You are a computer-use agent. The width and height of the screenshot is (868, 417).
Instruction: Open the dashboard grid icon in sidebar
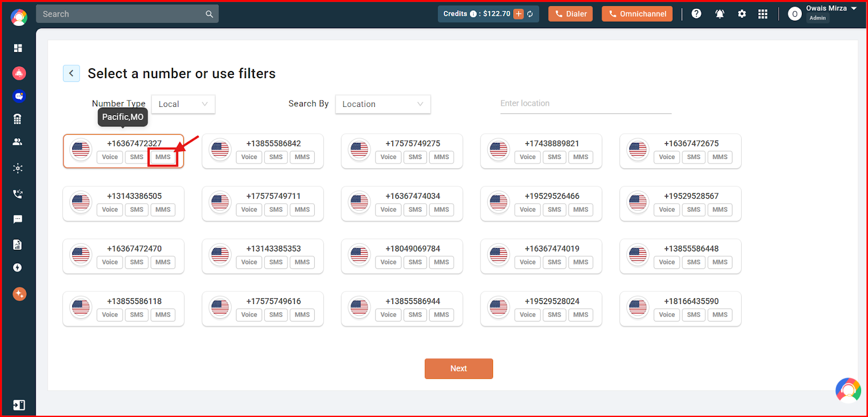18,48
